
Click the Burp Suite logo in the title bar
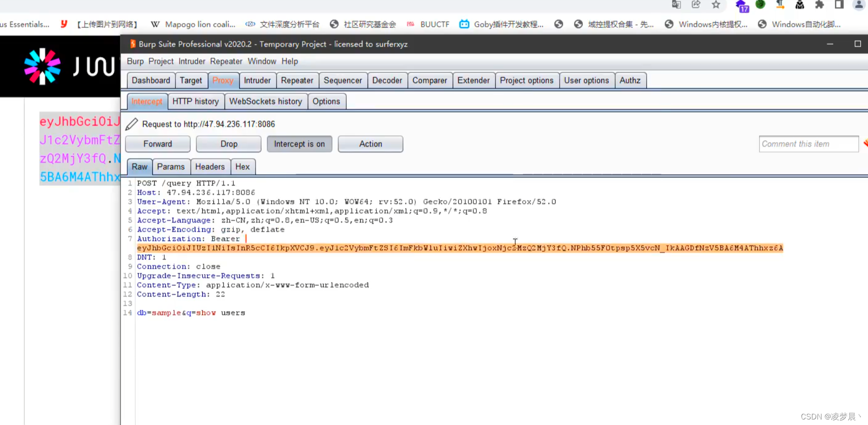(132, 44)
